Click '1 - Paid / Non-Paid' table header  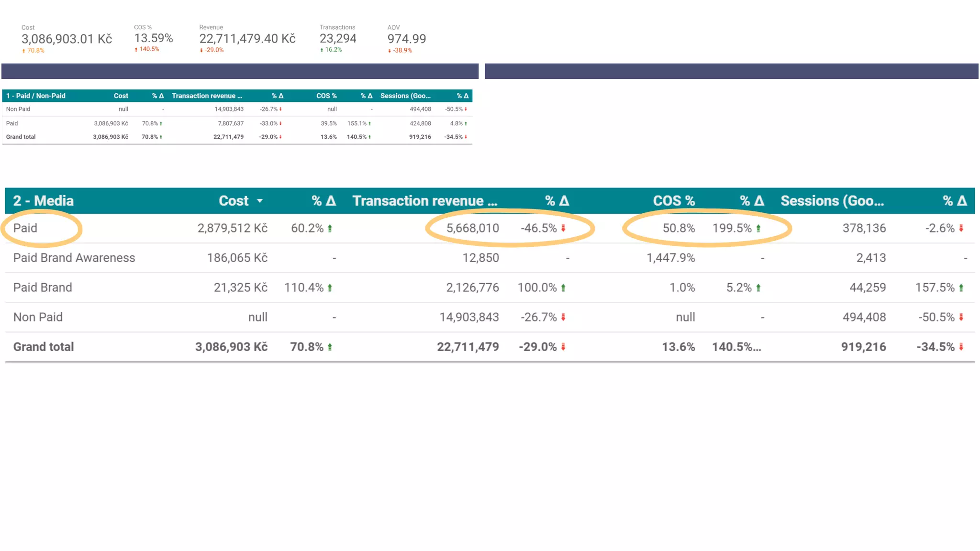point(36,96)
